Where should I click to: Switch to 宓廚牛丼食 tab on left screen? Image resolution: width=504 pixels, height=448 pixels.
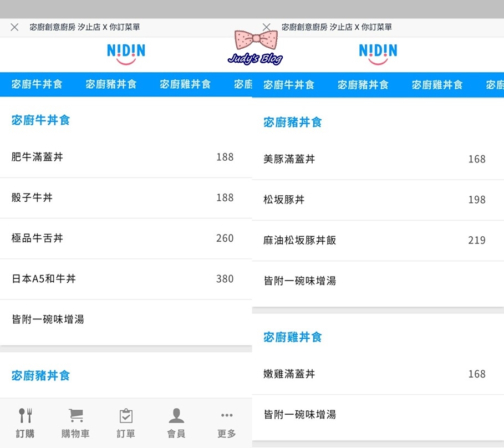[37, 84]
